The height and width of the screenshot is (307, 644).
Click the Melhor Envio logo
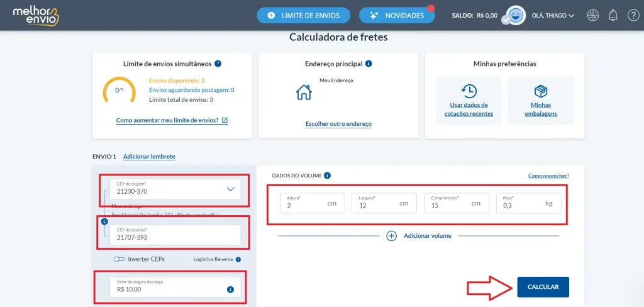36,16
